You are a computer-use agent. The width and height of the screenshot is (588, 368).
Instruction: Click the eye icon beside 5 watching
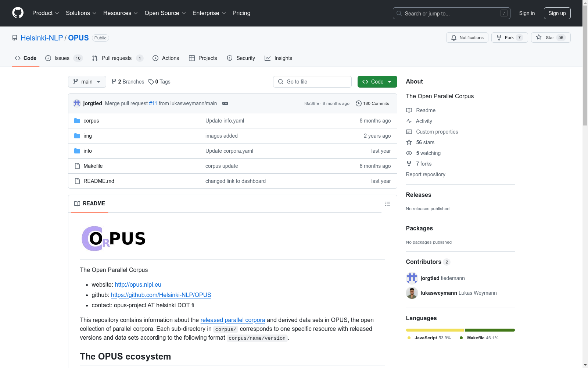click(409, 153)
